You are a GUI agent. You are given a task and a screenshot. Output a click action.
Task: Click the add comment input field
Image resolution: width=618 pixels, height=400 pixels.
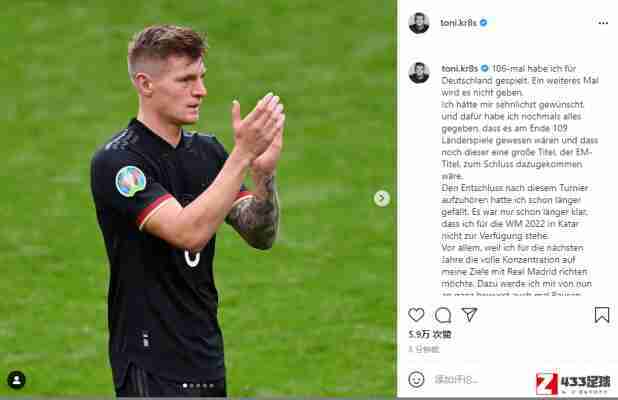481,380
